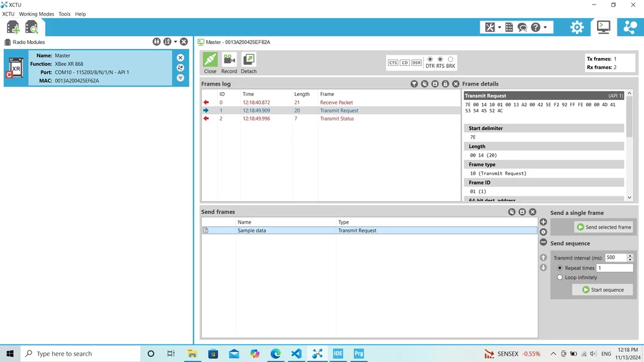The height and width of the screenshot is (362, 644).
Task: Click second Radio Modules view icon
Action: tap(167, 42)
